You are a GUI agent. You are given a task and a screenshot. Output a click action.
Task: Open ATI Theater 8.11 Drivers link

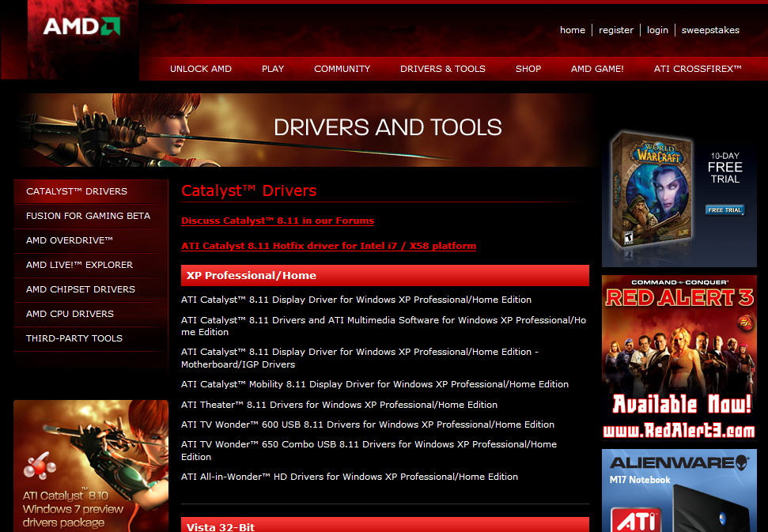[x=339, y=405]
